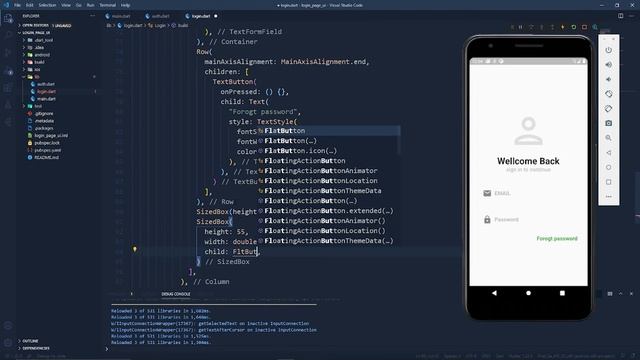Open README.md in the explorer
Viewport: 640px width, 360px height.
pos(46,158)
